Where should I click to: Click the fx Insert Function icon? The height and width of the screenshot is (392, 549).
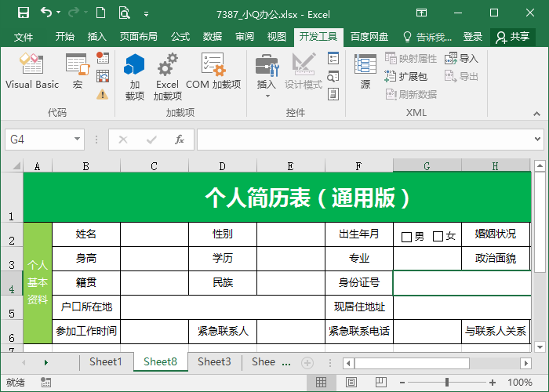[180, 140]
